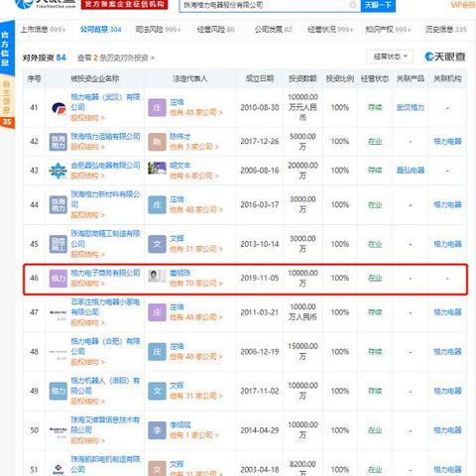The width and height of the screenshot is (476, 476).
Task: Open the company logo in row 42
Action: click(59, 142)
